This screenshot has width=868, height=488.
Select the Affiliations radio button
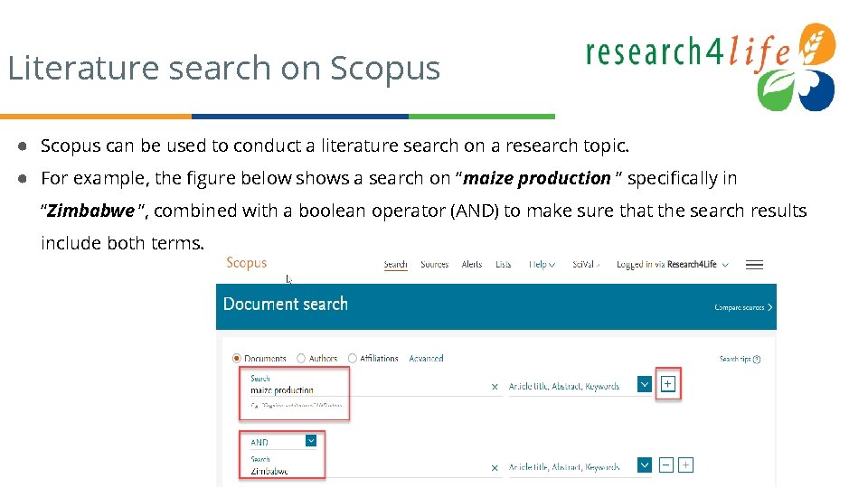click(x=352, y=359)
